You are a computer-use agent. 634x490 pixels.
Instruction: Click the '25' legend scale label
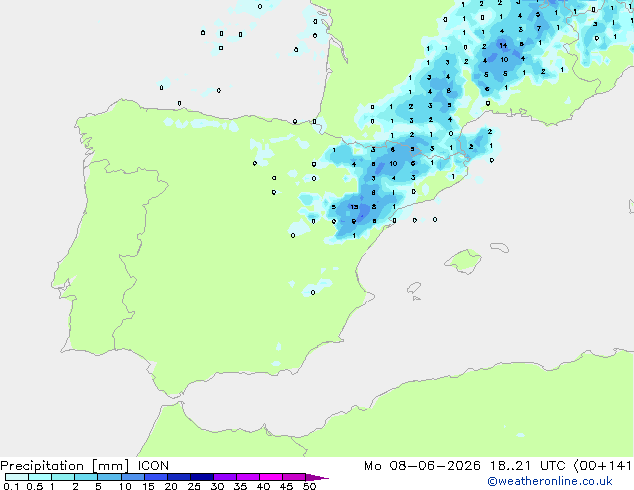pyautogui.click(x=194, y=486)
